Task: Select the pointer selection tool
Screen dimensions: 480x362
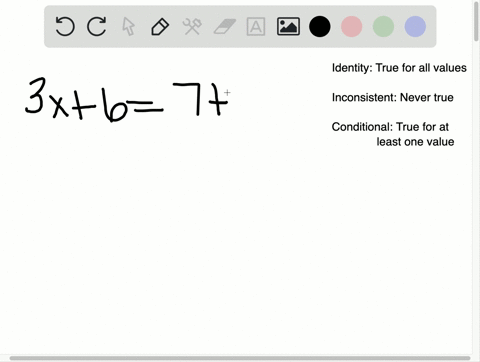Action: click(128, 26)
